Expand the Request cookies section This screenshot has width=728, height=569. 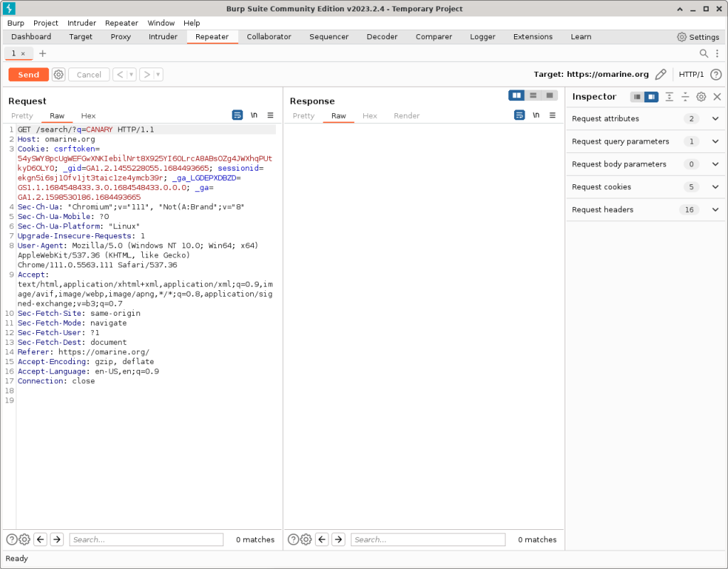coord(715,187)
